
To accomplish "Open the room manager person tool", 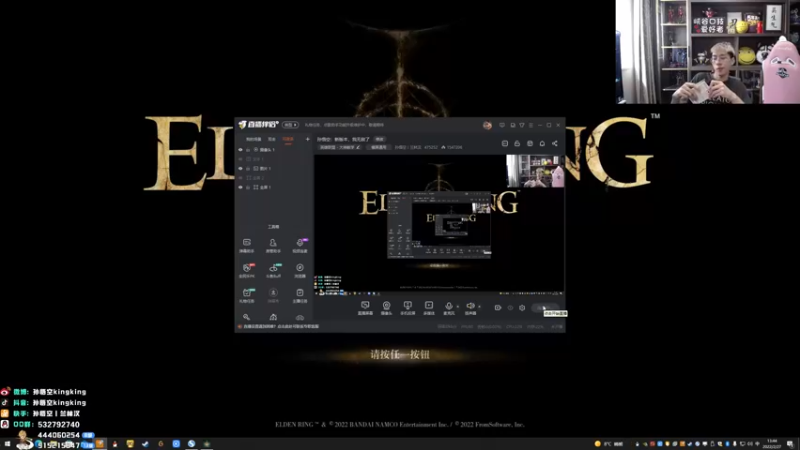I will pos(273,245).
